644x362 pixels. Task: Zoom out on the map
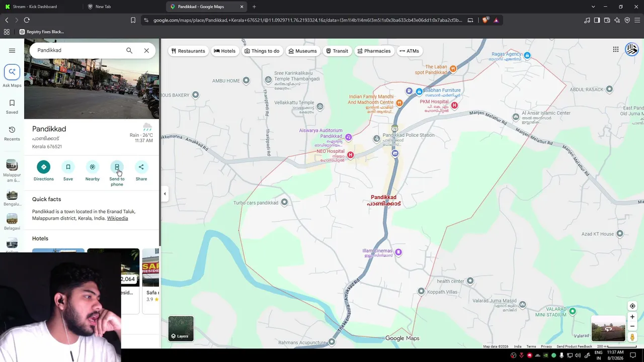pyautogui.click(x=632, y=326)
